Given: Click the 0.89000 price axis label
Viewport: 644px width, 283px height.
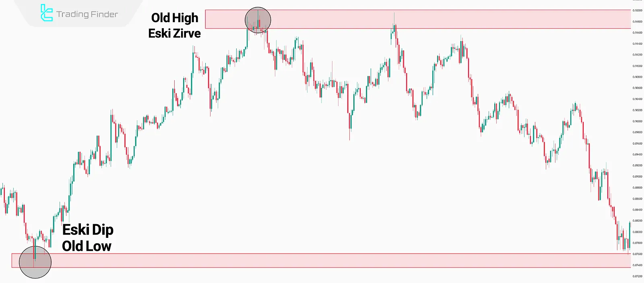Looking at the screenshot, I should tap(637, 177).
